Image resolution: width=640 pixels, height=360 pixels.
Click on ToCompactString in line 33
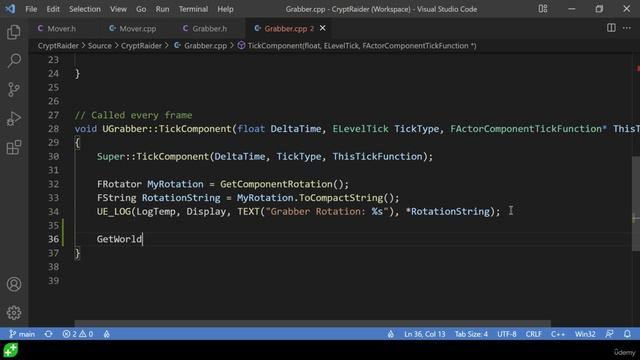click(x=341, y=198)
